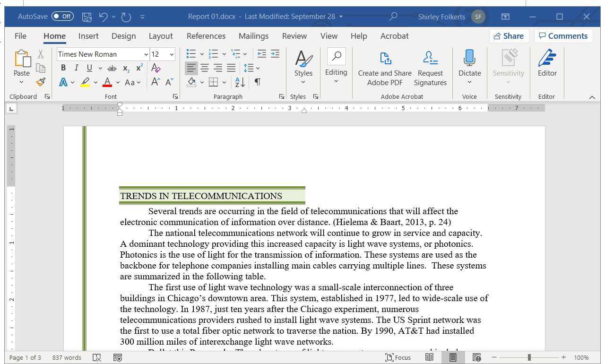Toggle Center text alignment
Screen dimensions: 605x364
204,68
